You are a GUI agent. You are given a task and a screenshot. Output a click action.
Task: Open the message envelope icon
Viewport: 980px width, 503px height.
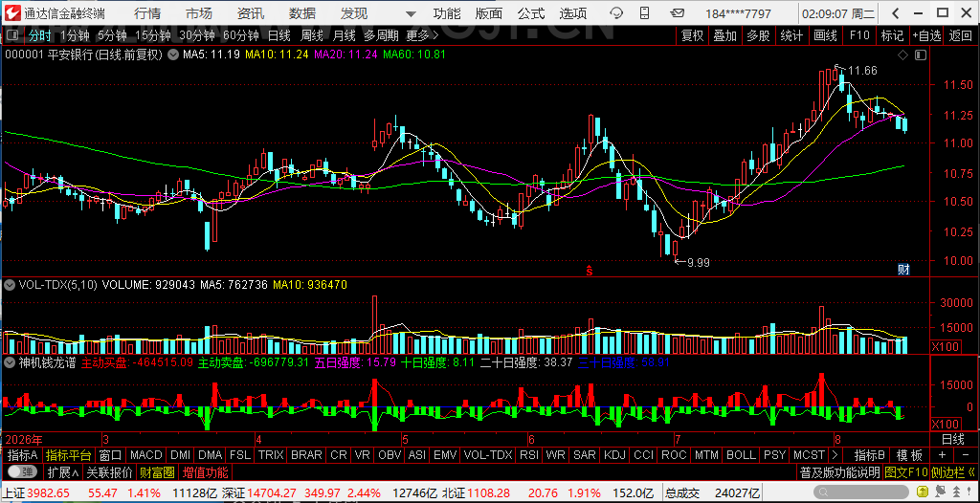(x=678, y=13)
